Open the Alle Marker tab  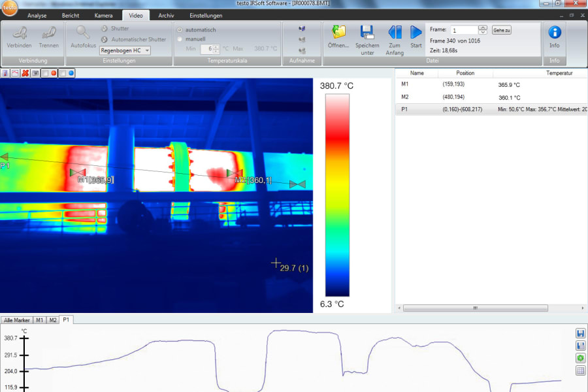point(17,320)
